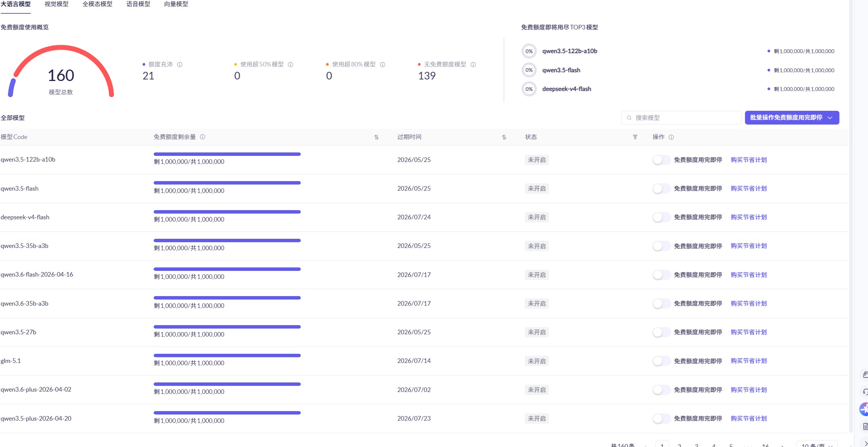Click the info icon next to 操作 header
The height and width of the screenshot is (447, 868).
[x=671, y=137]
